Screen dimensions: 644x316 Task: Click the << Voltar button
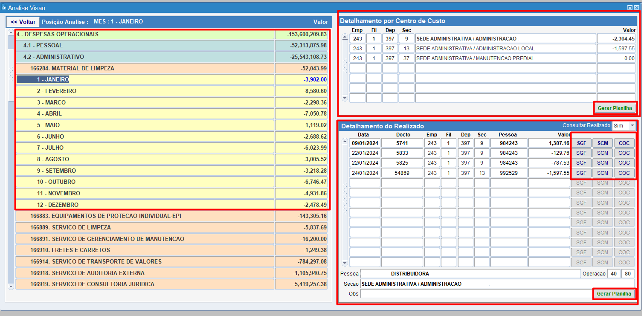(23, 22)
